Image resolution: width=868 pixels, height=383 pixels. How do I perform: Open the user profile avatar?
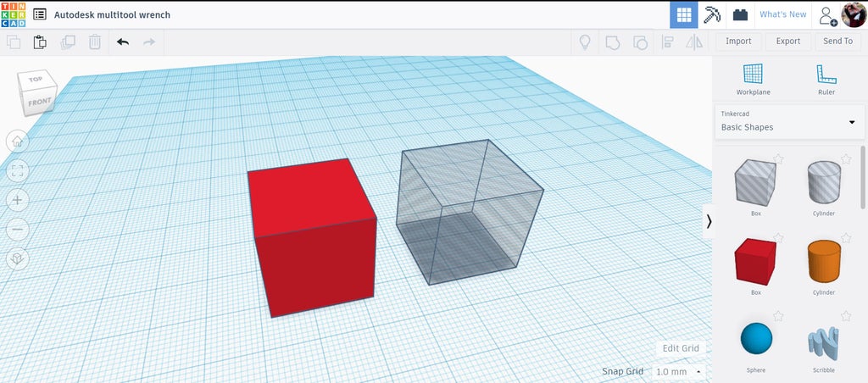(854, 15)
